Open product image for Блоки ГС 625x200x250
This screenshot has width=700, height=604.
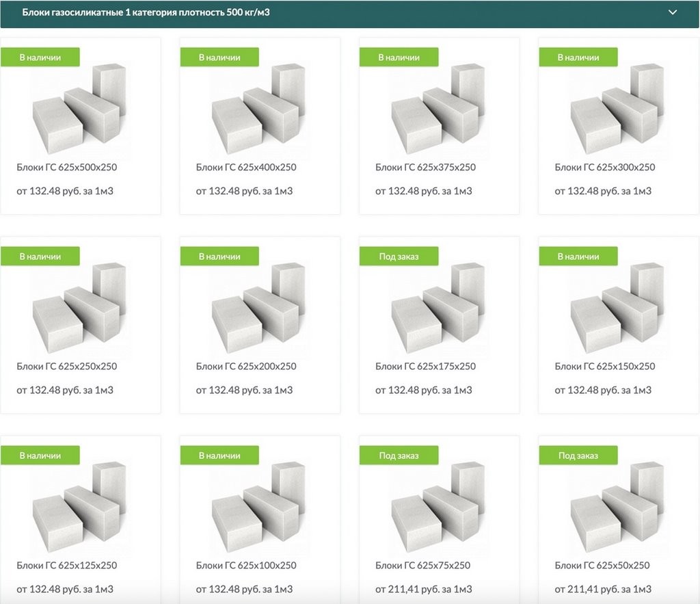coord(258,307)
